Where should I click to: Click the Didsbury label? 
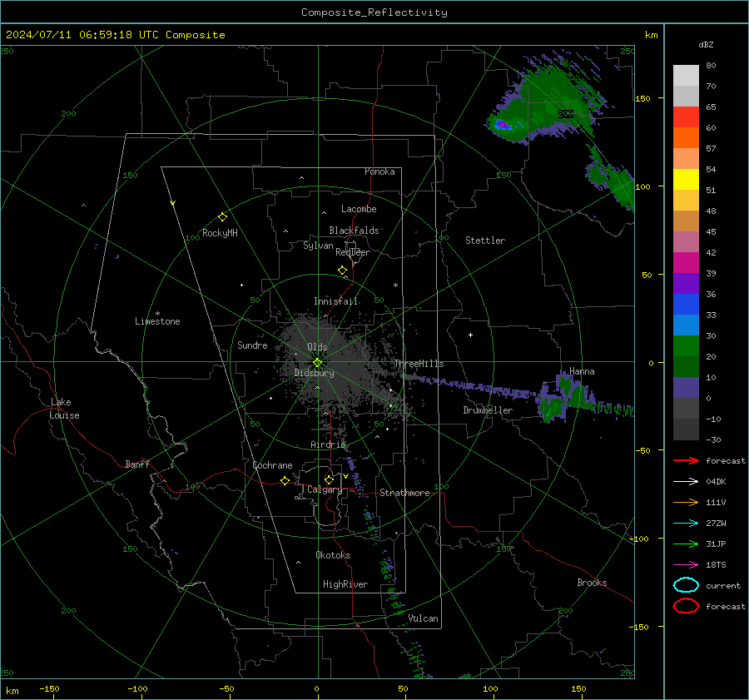click(314, 373)
